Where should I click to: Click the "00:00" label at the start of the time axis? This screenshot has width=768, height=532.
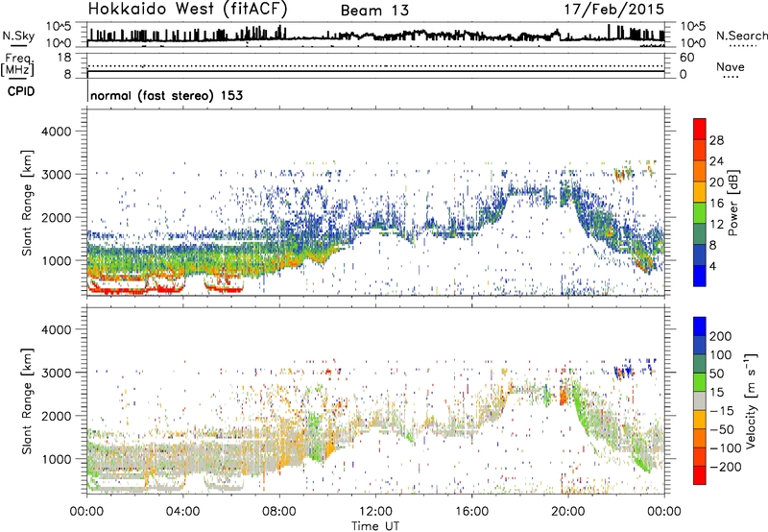86,512
